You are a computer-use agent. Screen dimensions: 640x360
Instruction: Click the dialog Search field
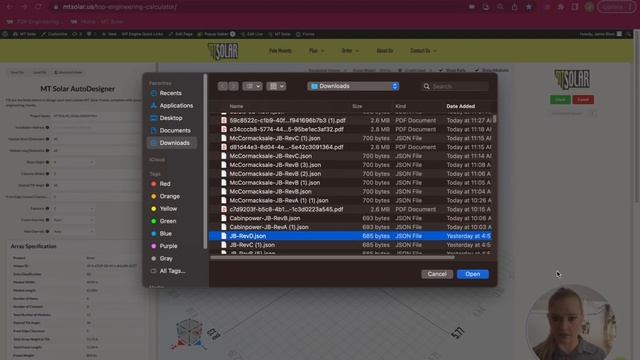click(x=455, y=86)
